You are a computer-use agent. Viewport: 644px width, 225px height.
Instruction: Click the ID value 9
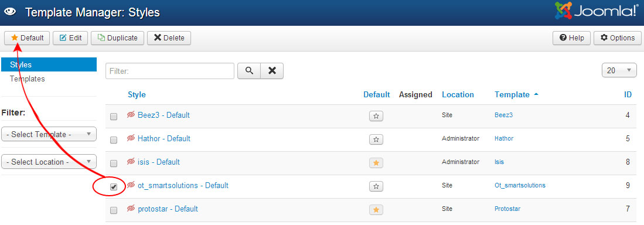628,185
